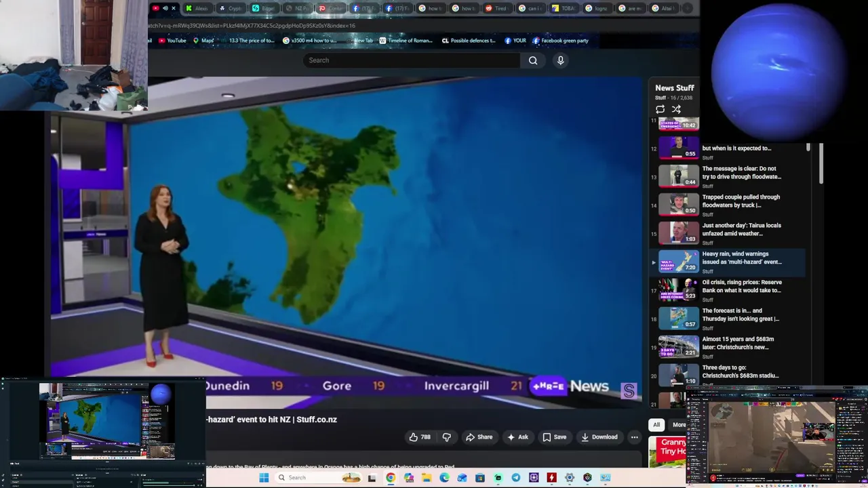Viewport: 868px width, 488px height.
Task: Click inside the YouTube search field
Action: point(412,60)
